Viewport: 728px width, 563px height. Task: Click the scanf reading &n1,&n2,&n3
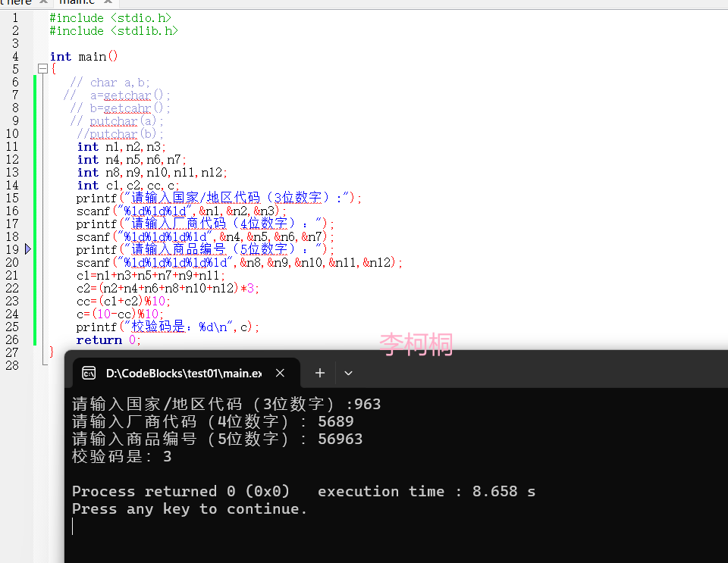pyautogui.click(x=181, y=211)
